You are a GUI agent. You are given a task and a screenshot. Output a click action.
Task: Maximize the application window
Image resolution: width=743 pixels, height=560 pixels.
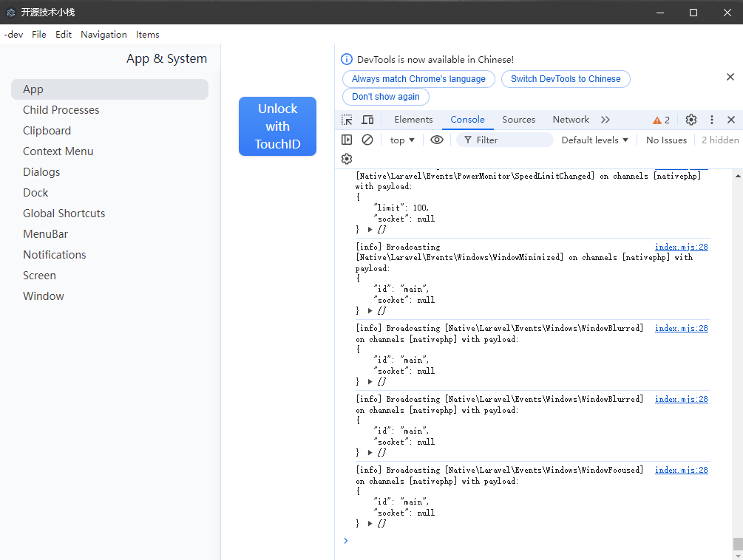pos(693,13)
